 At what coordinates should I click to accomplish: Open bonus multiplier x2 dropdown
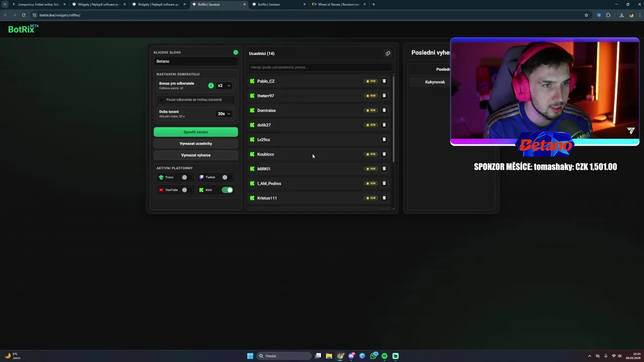coord(224,85)
